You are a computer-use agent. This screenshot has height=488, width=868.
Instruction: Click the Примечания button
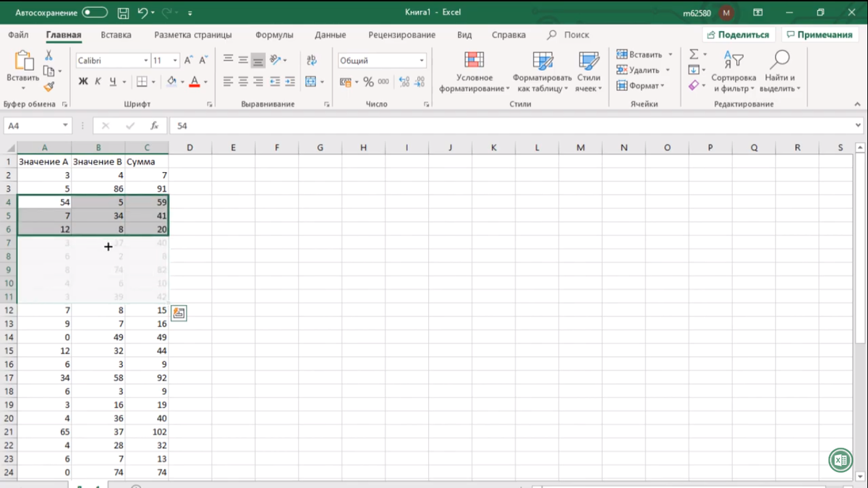pyautogui.click(x=820, y=35)
